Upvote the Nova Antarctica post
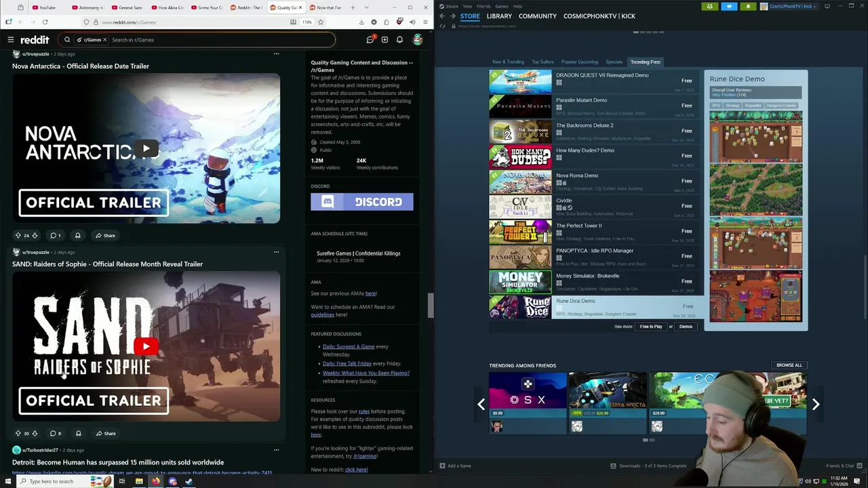The height and width of the screenshot is (488, 868). coord(18,235)
